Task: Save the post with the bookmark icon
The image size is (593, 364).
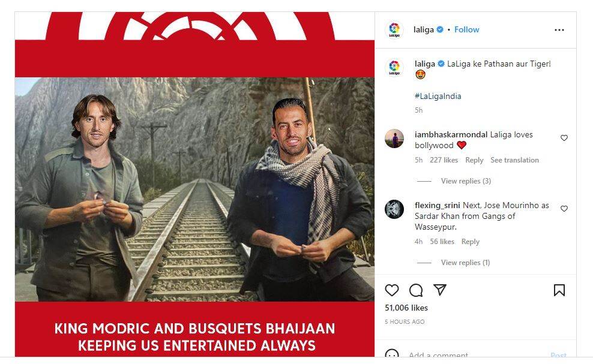Action: [559, 290]
